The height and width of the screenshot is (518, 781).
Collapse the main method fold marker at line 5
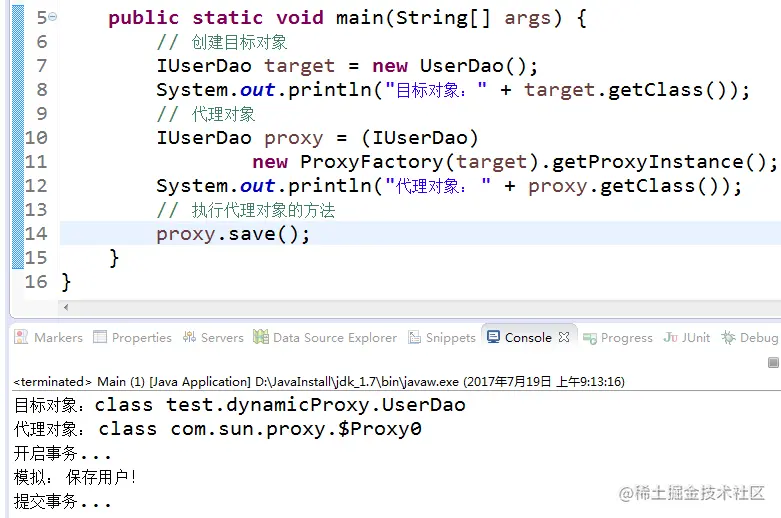coord(53,17)
